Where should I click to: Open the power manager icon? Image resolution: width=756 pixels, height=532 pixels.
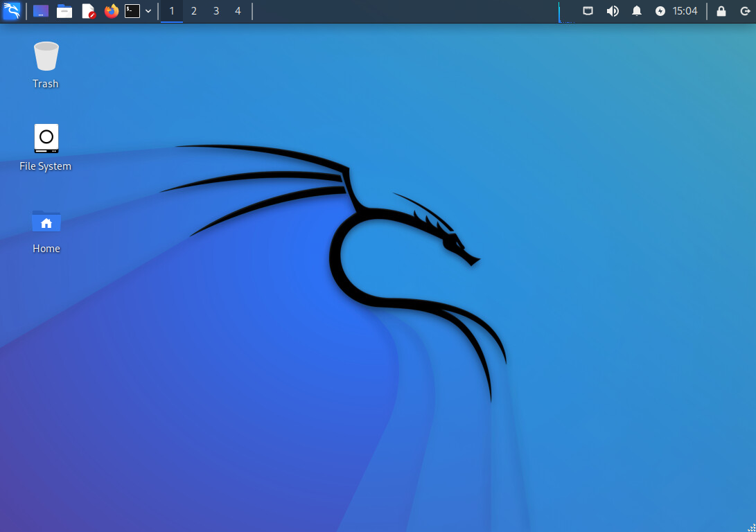[660, 11]
